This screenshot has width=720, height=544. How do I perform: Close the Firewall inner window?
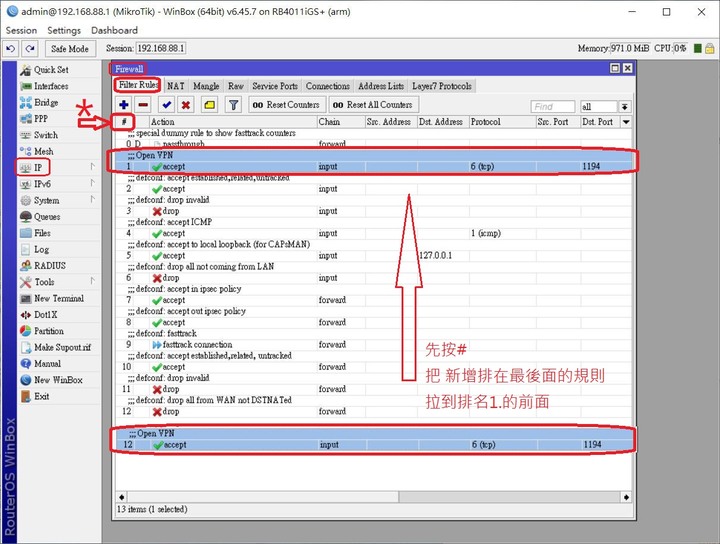tap(628, 68)
